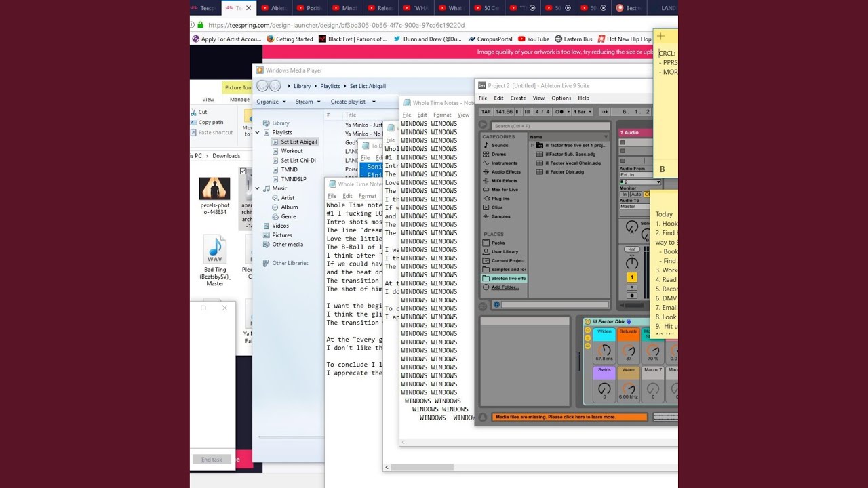Solo the audio track with S button

pyautogui.click(x=632, y=287)
